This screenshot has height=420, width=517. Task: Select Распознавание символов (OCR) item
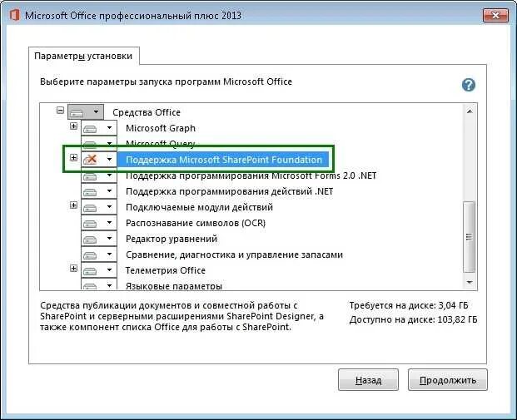(196, 223)
